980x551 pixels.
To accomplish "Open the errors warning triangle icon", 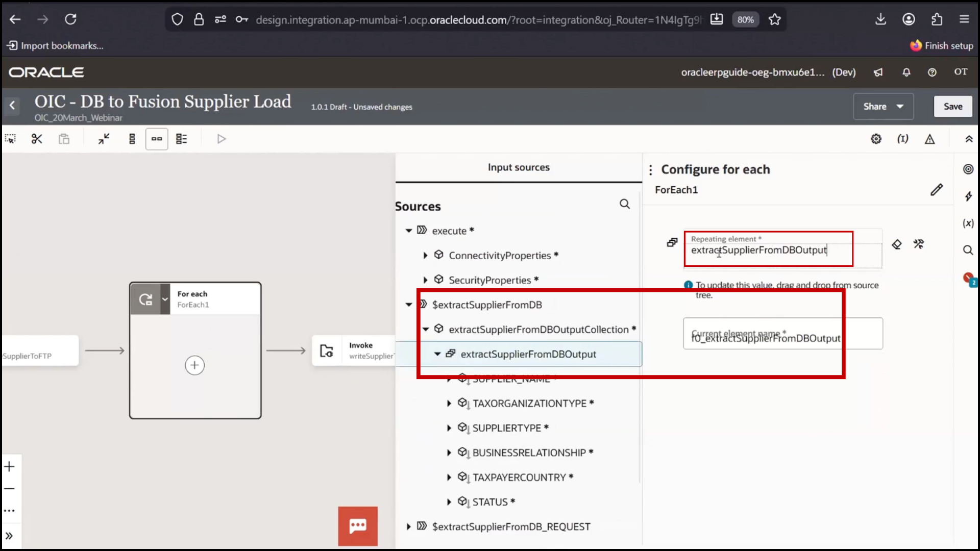I will (930, 139).
